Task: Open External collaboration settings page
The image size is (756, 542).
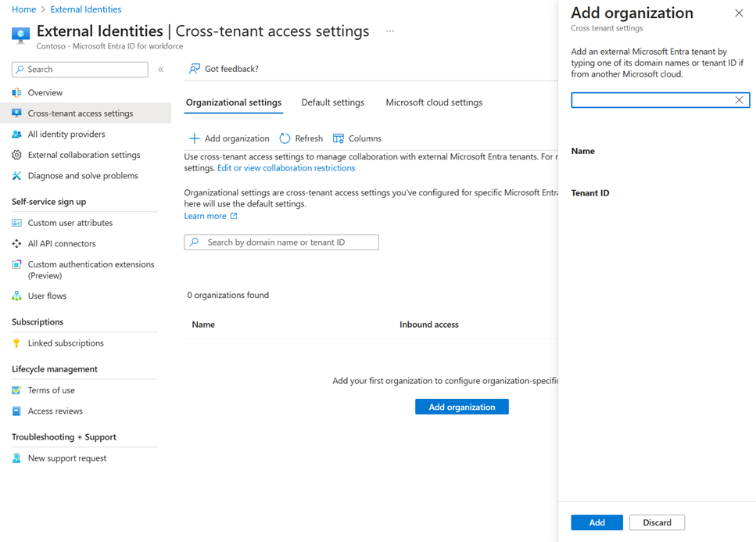Action: [x=85, y=155]
